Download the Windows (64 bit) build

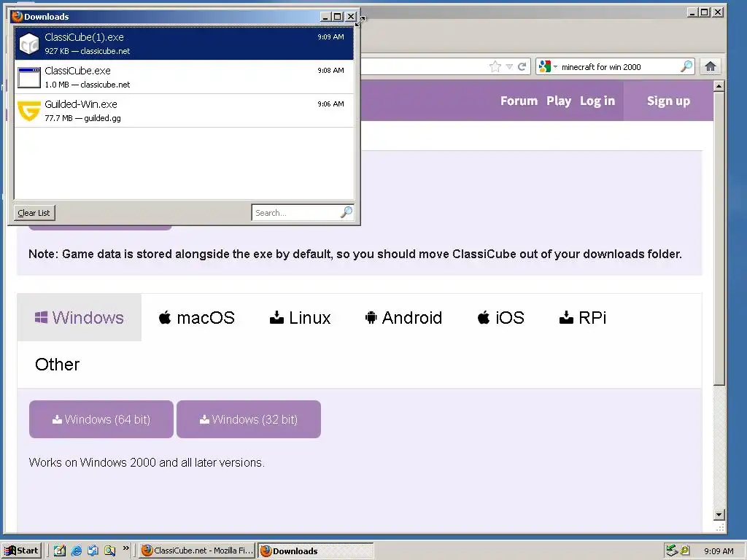[x=101, y=419]
